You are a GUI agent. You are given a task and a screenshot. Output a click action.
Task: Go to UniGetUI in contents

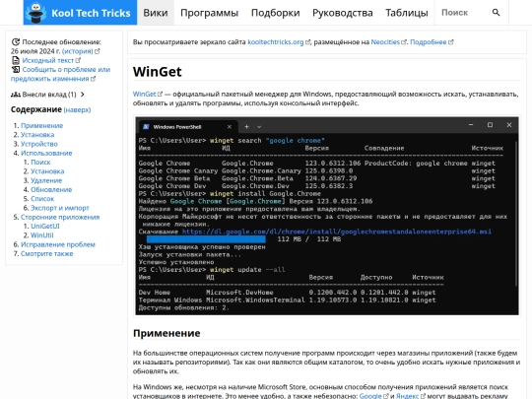[x=45, y=227]
